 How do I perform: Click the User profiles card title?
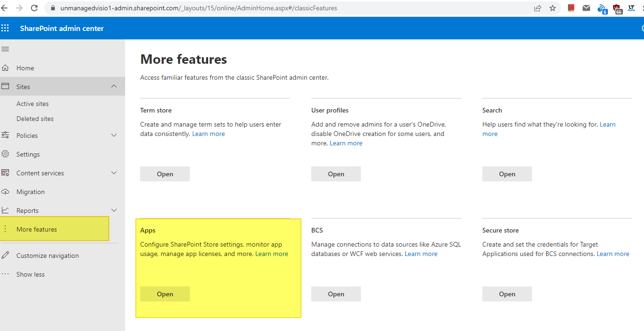tap(330, 110)
